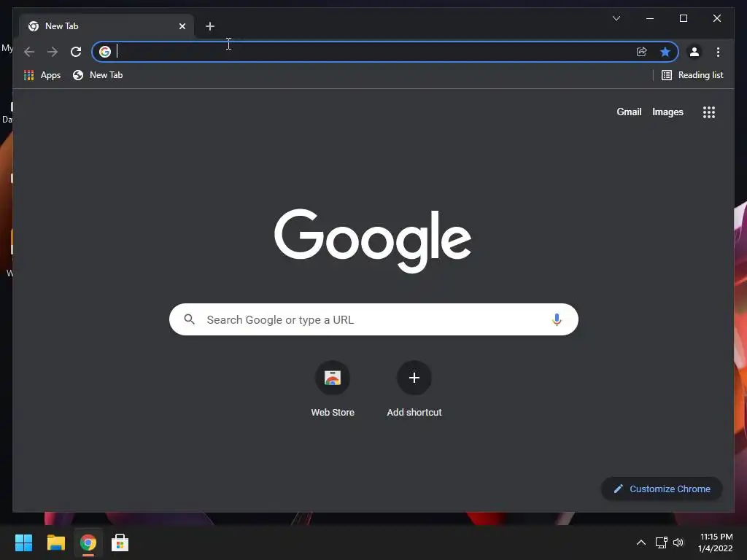Share this page icon in address bar
Viewport: 747px width, 560px height.
tap(642, 52)
